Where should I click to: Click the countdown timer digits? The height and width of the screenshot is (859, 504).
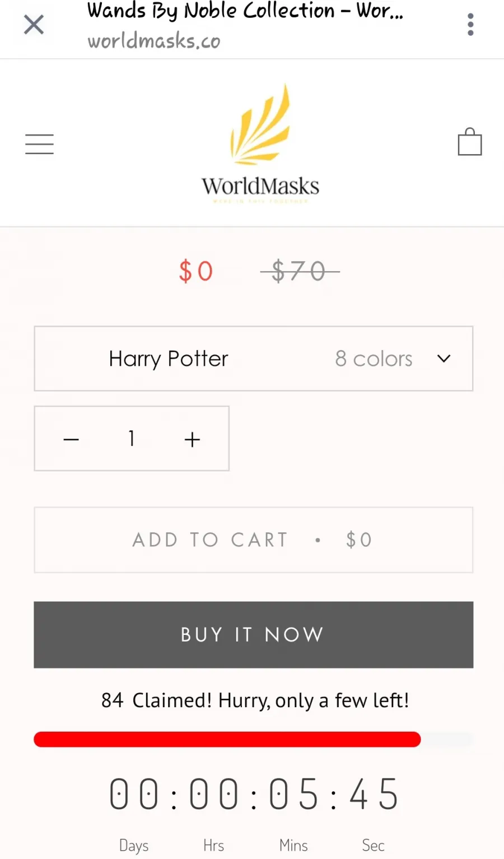point(254,794)
